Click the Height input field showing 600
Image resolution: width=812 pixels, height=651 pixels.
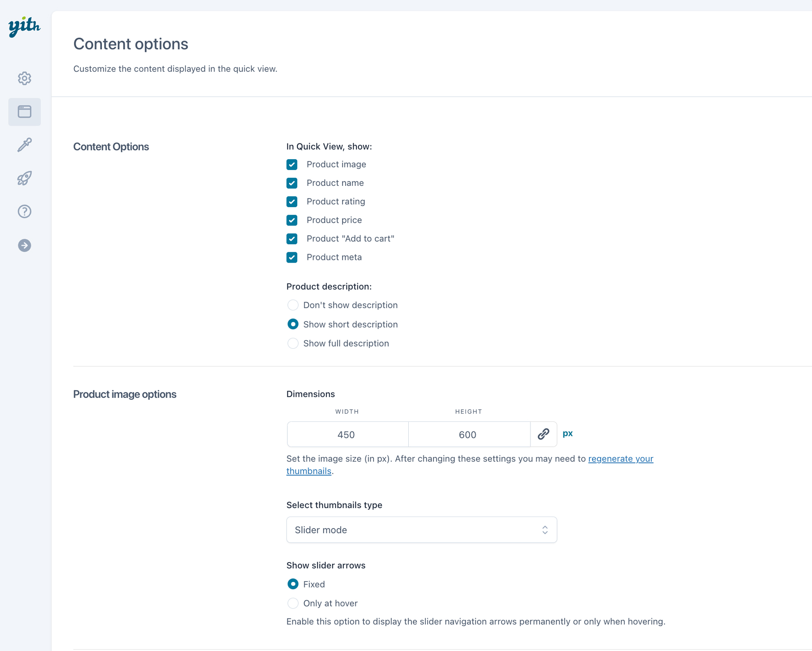click(469, 434)
